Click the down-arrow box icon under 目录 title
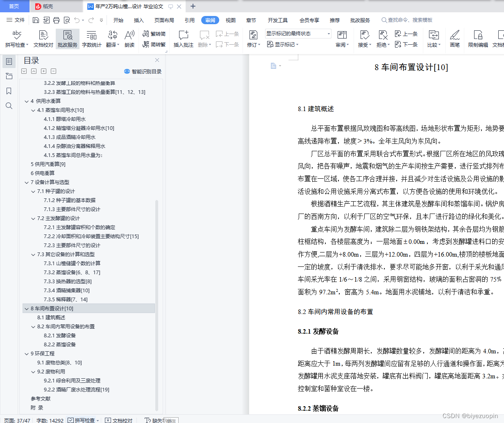The height and width of the screenshot is (423, 504). (24, 71)
